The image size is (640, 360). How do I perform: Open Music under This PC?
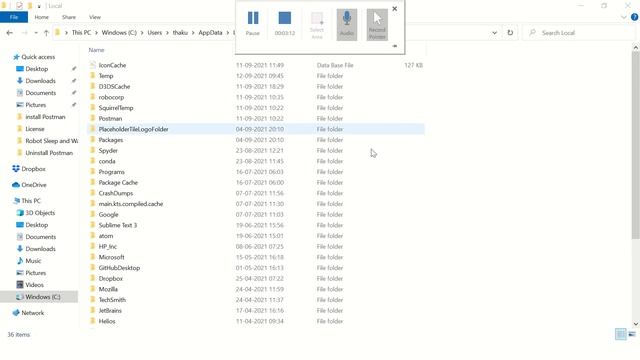click(x=33, y=261)
